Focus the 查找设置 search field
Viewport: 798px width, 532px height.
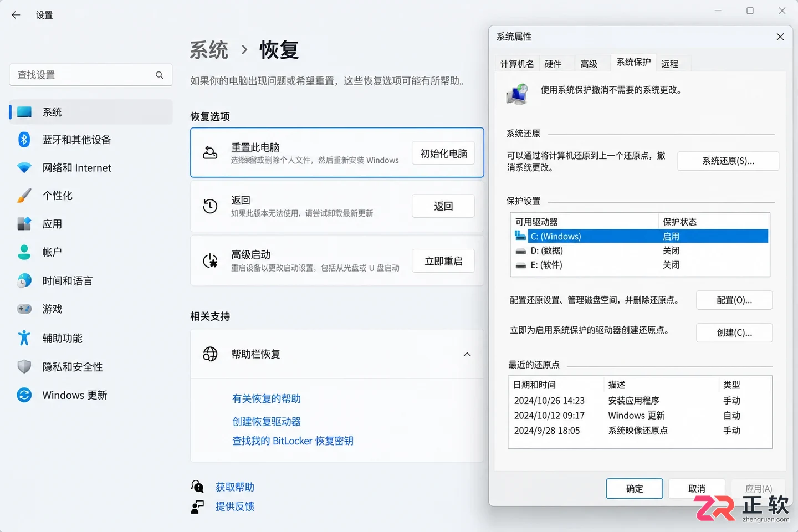pyautogui.click(x=91, y=75)
